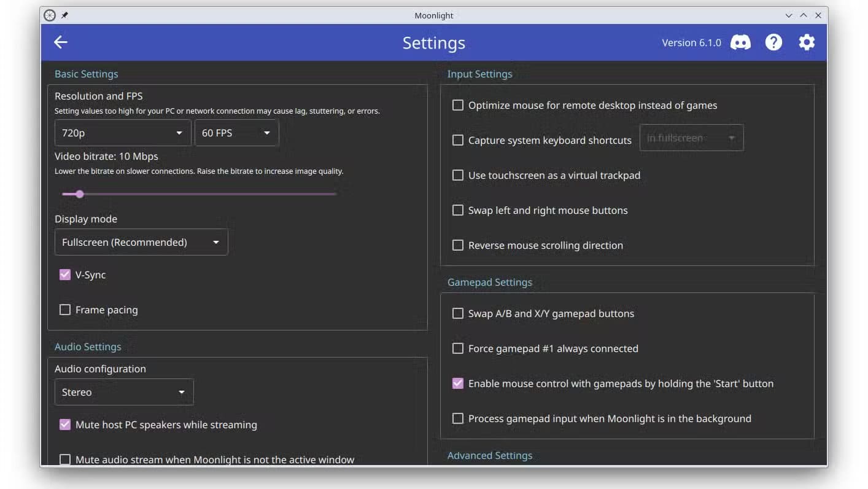Check Mute audio stream when not active window
The width and height of the screenshot is (868, 489).
[64, 460]
